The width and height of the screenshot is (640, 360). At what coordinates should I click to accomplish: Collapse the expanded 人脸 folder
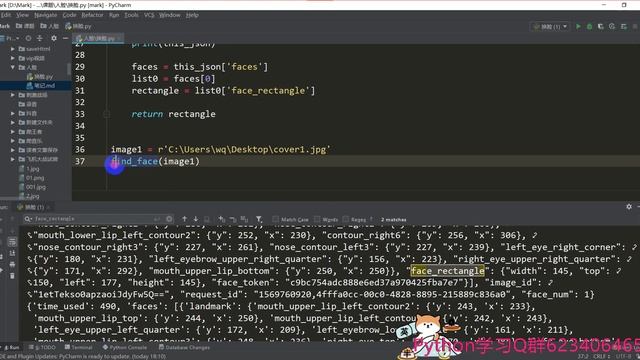pyautogui.click(x=13, y=67)
